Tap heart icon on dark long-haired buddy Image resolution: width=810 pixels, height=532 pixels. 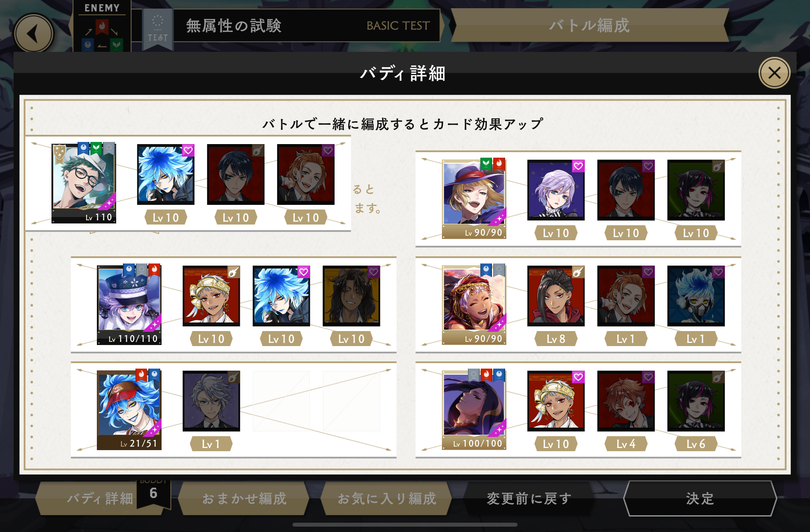point(374,272)
